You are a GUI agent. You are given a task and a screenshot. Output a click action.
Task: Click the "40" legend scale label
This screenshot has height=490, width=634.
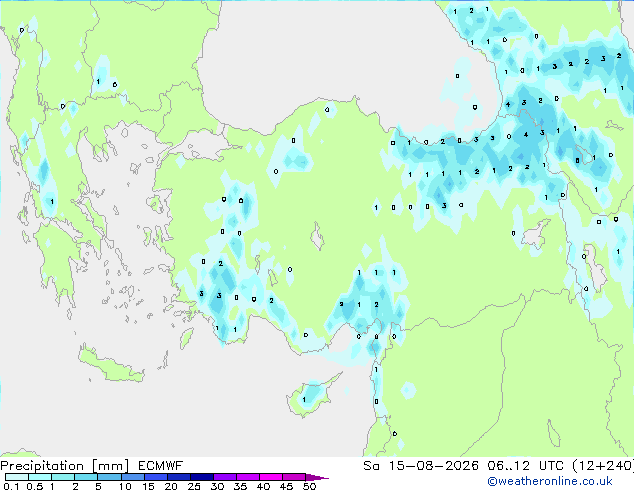pyautogui.click(x=263, y=486)
